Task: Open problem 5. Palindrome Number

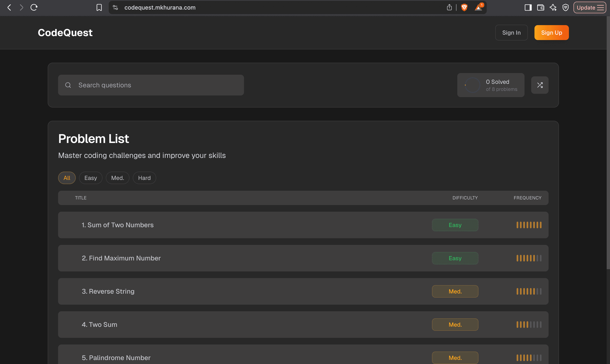Action: pos(303,355)
